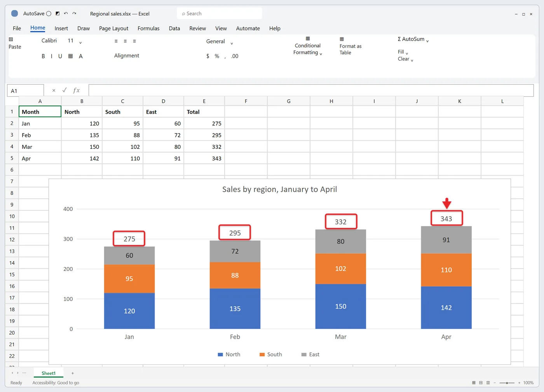544x392 pixels.
Task: Confirm entry with the formula bar checkmark
Action: 65,90
